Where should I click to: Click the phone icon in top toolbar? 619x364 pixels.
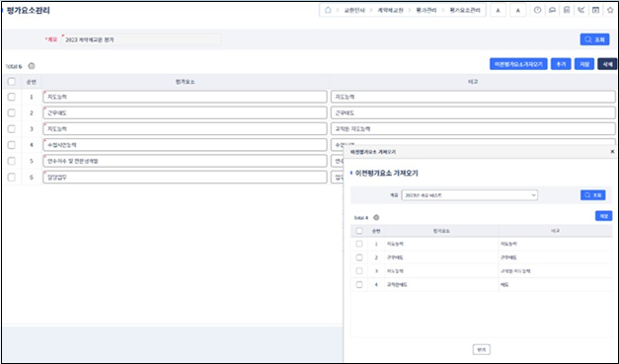580,10
